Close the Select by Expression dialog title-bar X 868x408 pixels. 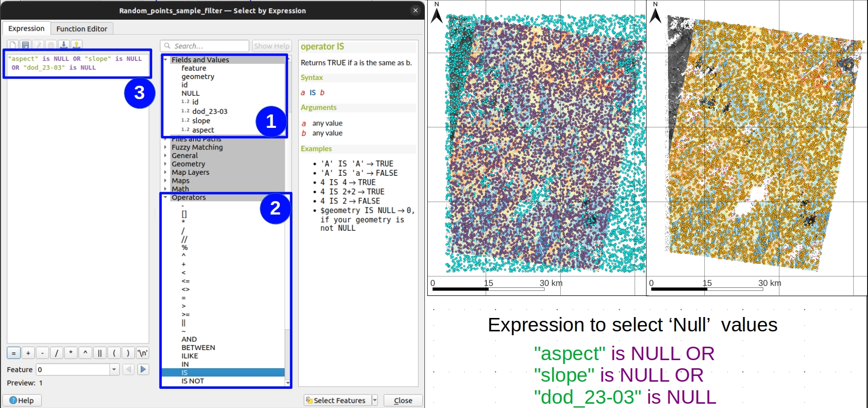point(415,10)
